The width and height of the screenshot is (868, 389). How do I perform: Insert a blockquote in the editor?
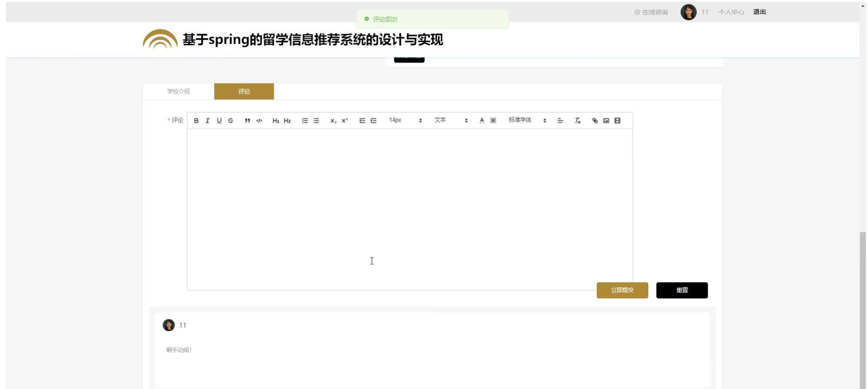(x=247, y=121)
